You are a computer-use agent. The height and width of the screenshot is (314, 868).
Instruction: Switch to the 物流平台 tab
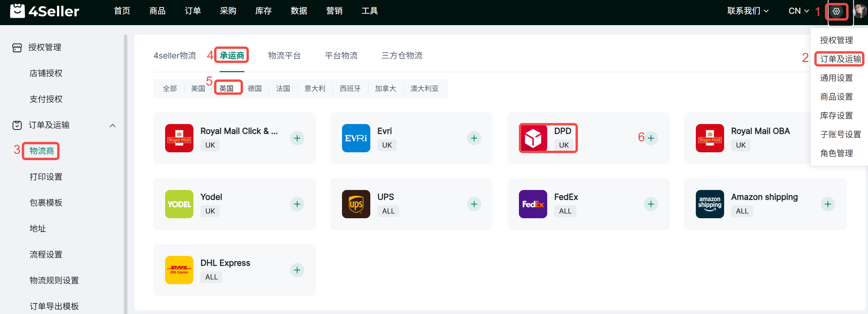(284, 56)
